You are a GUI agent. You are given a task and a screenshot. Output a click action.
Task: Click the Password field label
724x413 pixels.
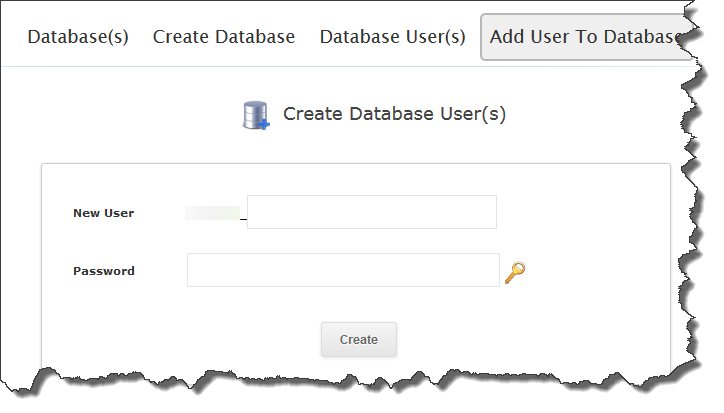tap(103, 271)
